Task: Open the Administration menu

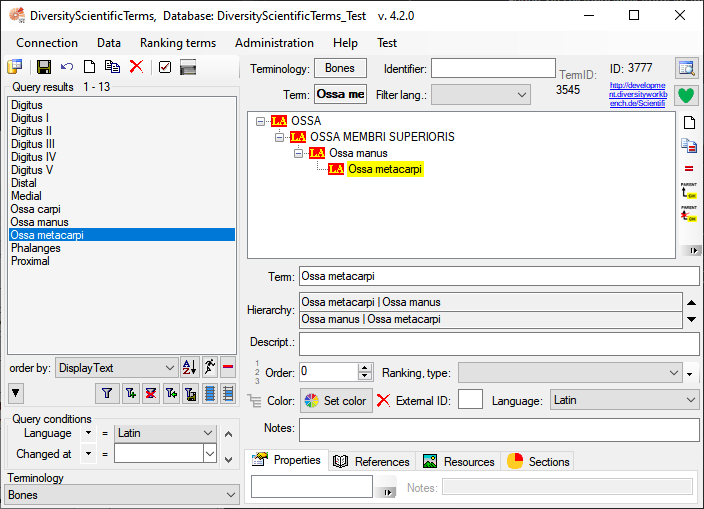Action: (x=274, y=43)
